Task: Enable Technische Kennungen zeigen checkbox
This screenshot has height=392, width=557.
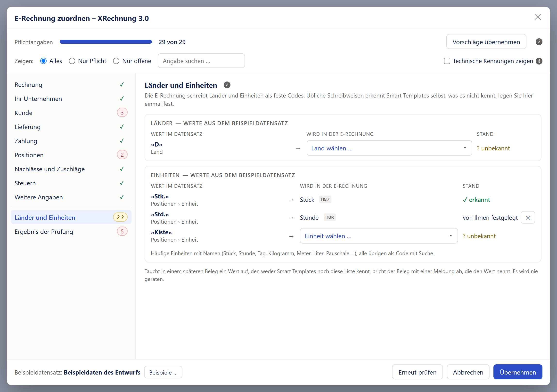Action: point(447,61)
